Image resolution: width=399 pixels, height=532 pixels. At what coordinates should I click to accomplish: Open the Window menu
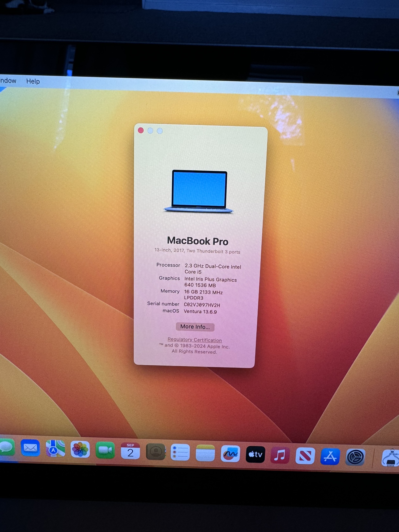click(x=8, y=81)
